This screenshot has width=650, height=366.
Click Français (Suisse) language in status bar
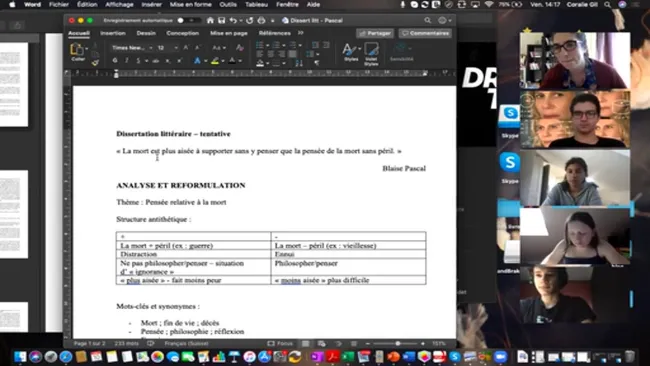click(186, 344)
